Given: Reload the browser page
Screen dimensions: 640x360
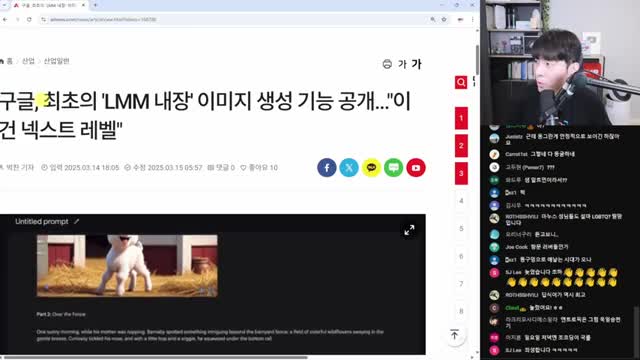Looking at the screenshot, I should (x=29, y=19).
